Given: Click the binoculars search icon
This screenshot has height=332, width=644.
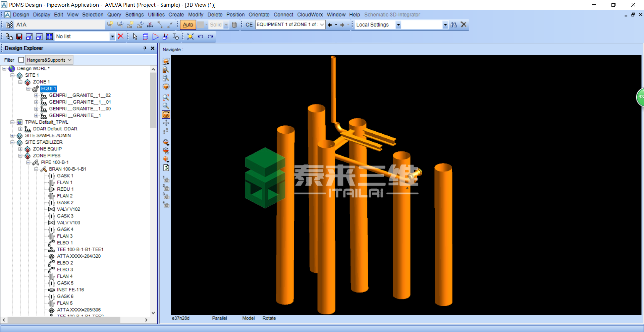Looking at the screenshot, I should (x=453, y=25).
